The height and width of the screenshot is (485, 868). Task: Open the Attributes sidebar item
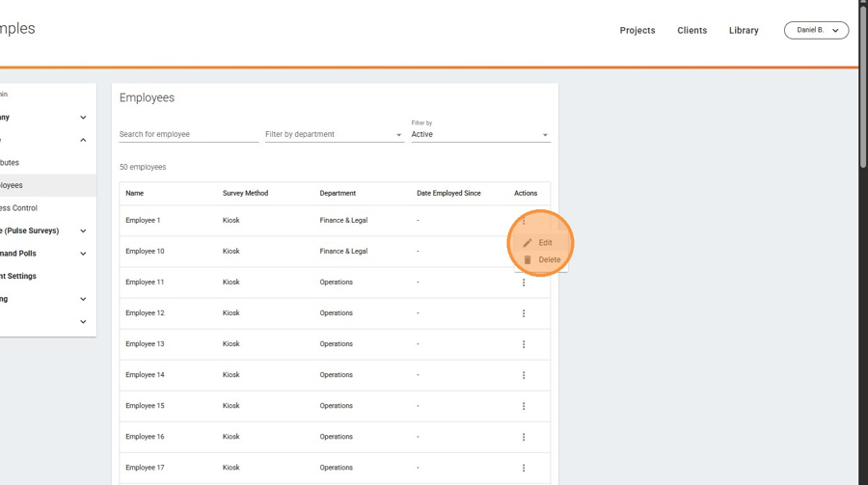coord(47,163)
